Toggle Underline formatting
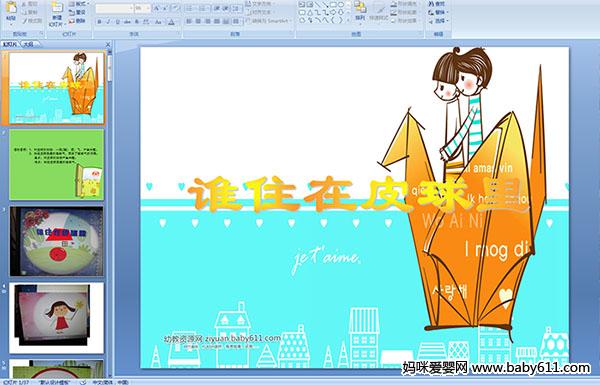 pyautogui.click(x=117, y=22)
